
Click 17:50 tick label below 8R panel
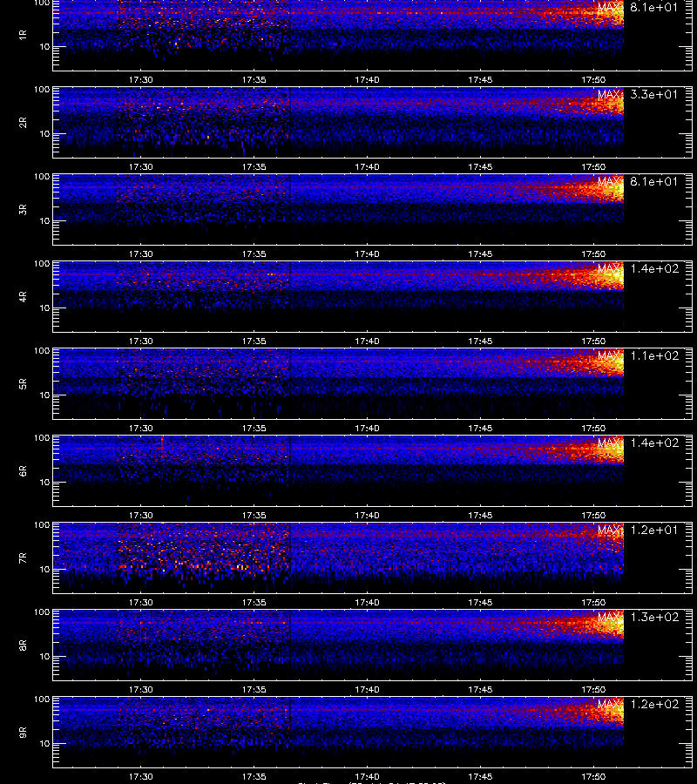click(593, 690)
